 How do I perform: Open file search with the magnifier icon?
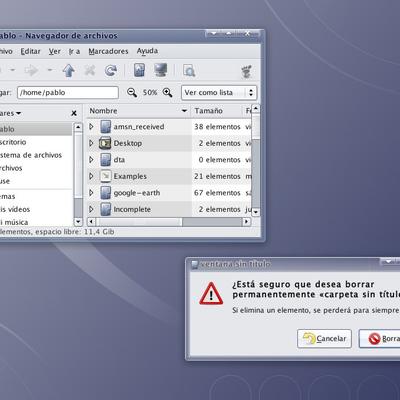click(189, 71)
